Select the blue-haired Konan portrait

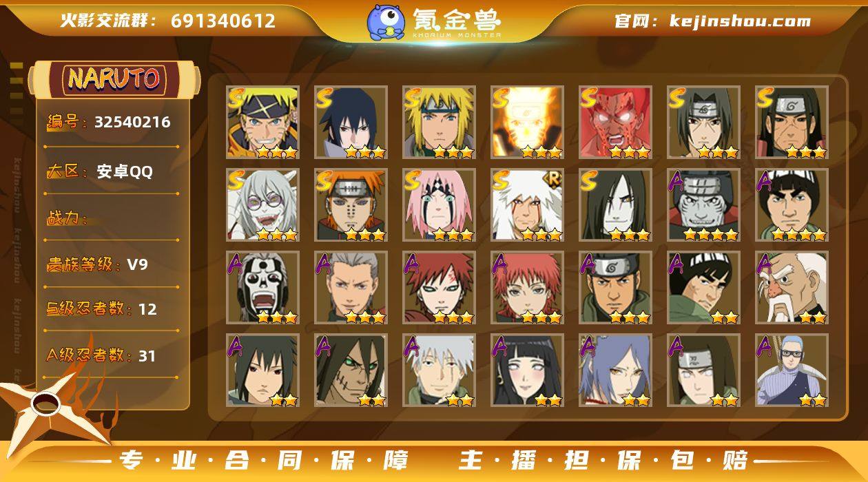coord(615,370)
